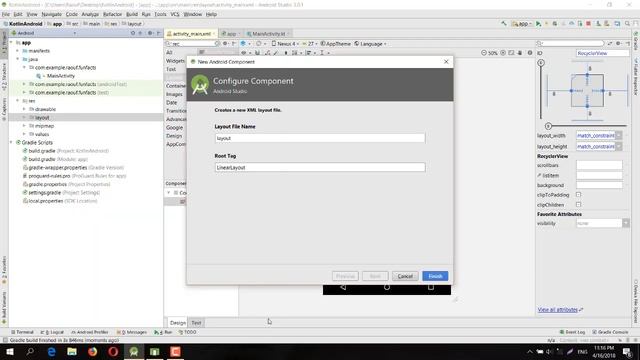Toggle the clipChildren checkbox
Screen dimensions: 640x360
pos(578,204)
